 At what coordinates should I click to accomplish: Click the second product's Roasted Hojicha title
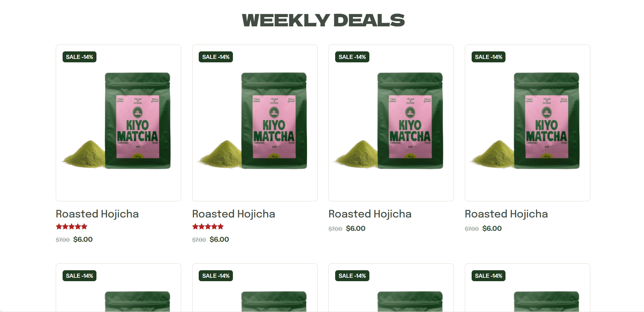[x=234, y=214]
